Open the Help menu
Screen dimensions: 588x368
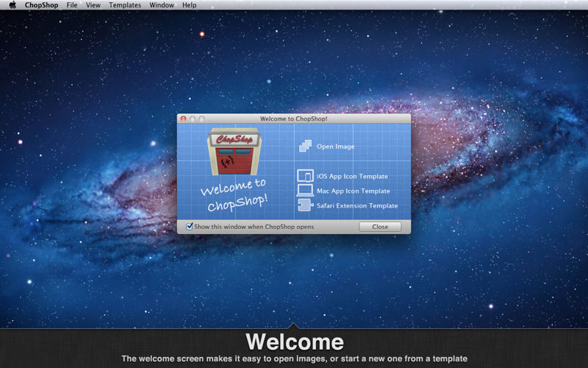[x=190, y=5]
